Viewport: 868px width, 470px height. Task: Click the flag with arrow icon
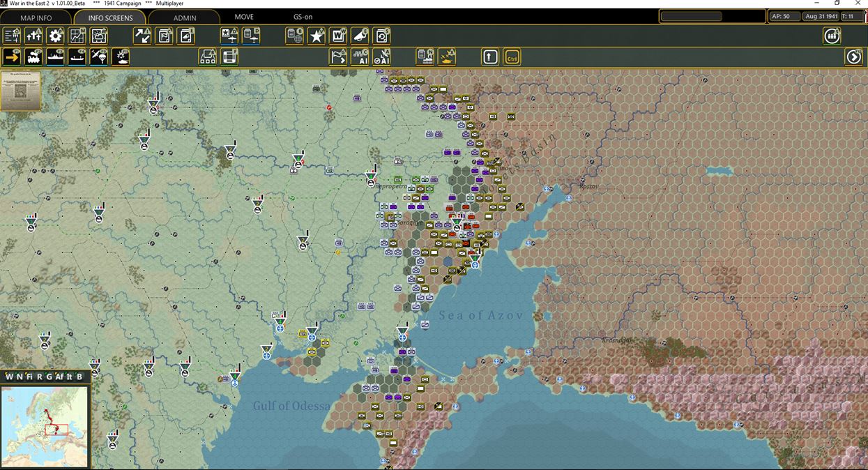click(338, 56)
